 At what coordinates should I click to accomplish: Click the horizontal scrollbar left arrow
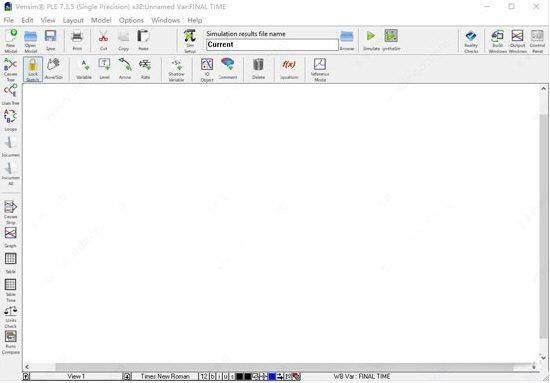point(27,366)
